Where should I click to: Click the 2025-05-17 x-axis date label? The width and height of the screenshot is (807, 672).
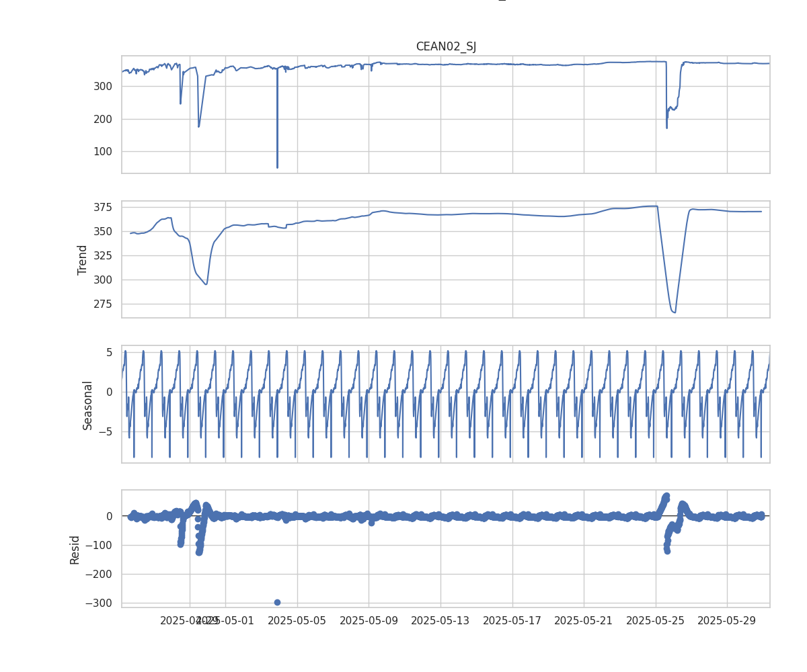coord(512,620)
